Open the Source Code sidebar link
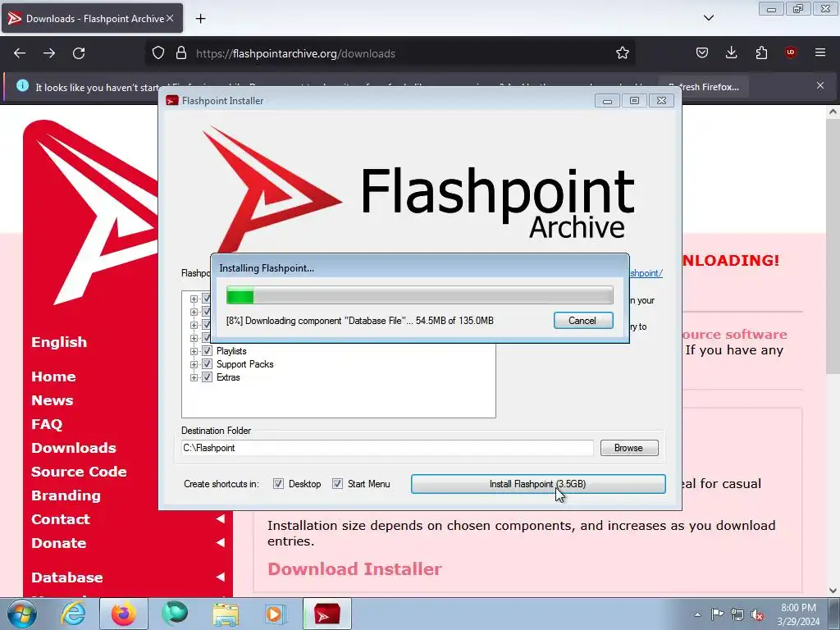This screenshot has height=630, width=840. [79, 472]
